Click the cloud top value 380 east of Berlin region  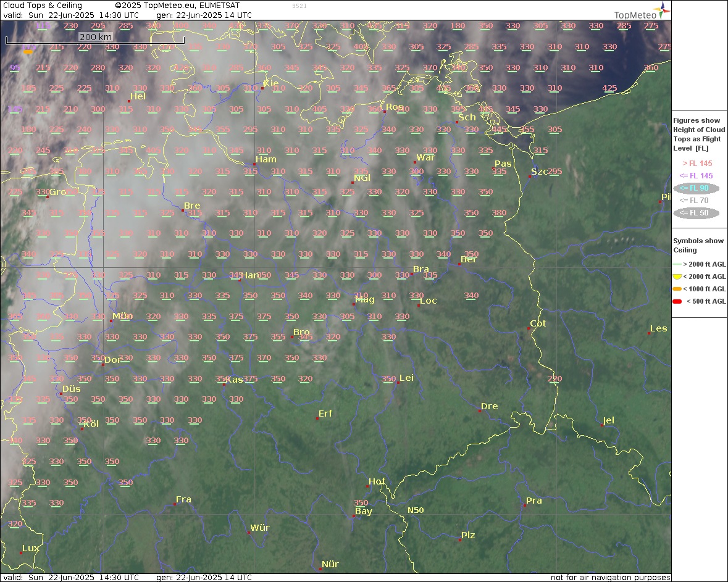499,212
